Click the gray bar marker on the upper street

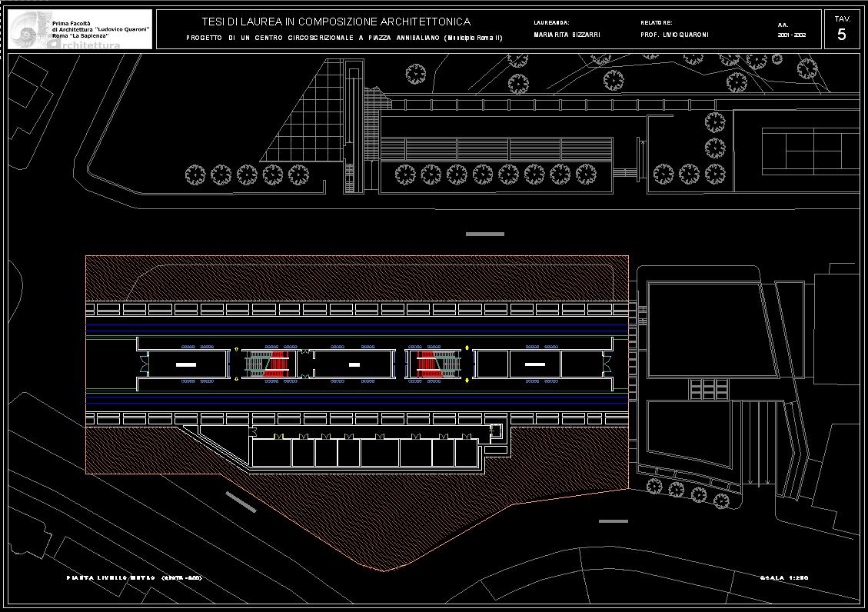coord(485,234)
